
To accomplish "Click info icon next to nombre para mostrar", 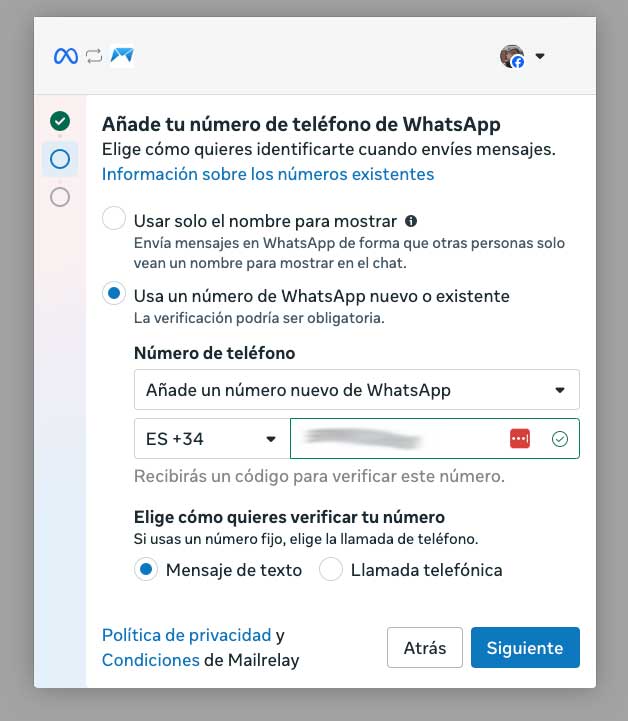I will click(411, 221).
